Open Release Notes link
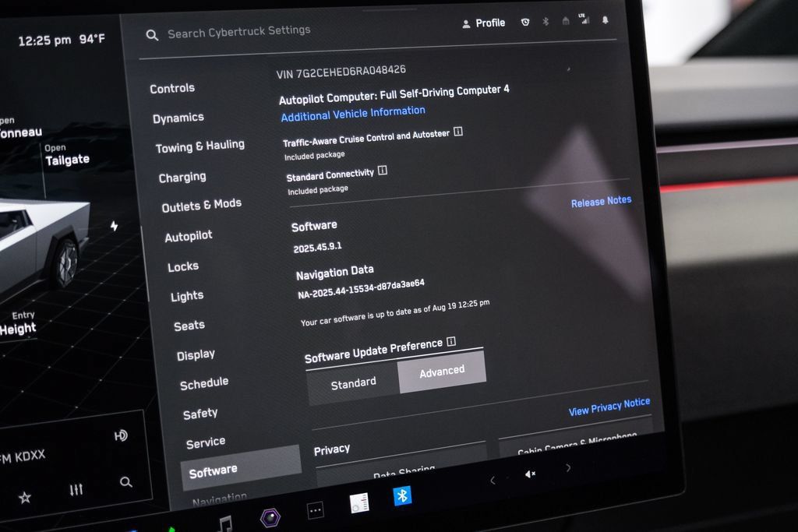Screen dimensions: 798x532 tap(601, 202)
